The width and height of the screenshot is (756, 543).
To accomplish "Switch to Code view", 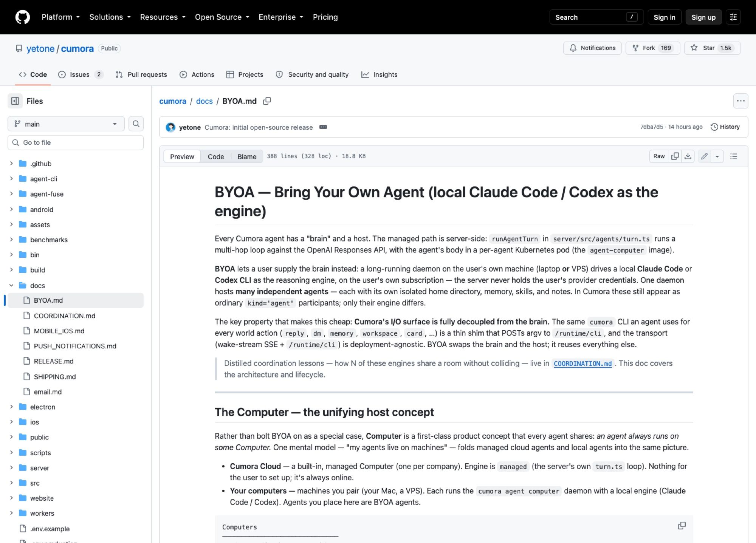I will [216, 156].
